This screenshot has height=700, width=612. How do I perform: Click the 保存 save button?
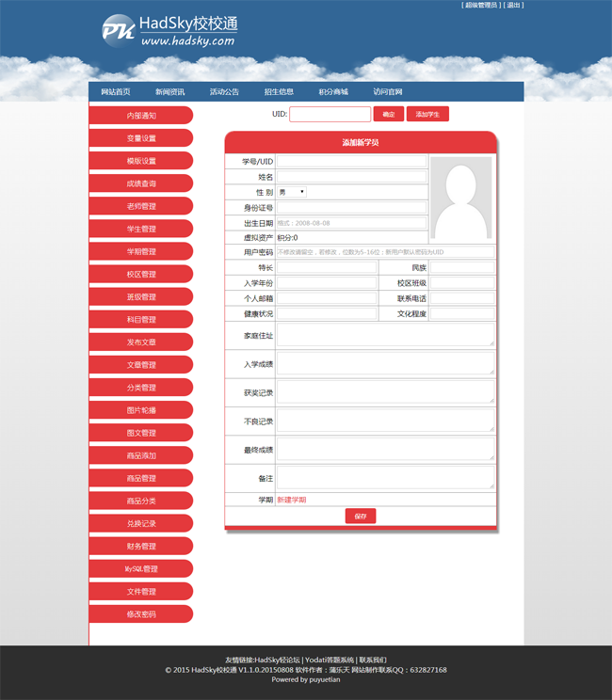click(361, 517)
